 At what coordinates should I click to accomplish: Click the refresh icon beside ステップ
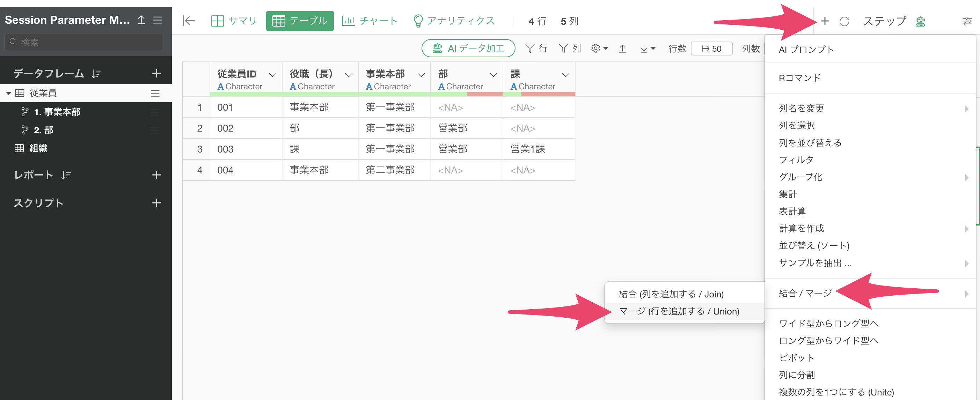click(x=844, y=21)
